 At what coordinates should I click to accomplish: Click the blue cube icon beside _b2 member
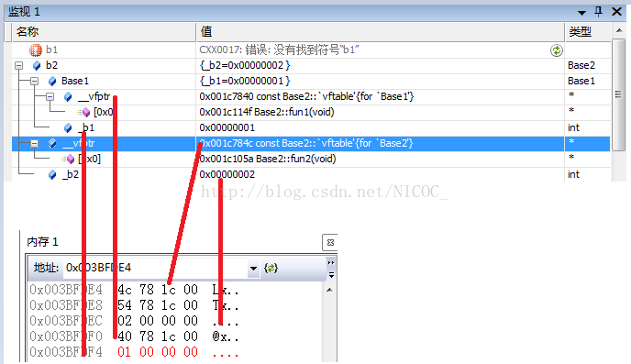[x=52, y=175]
